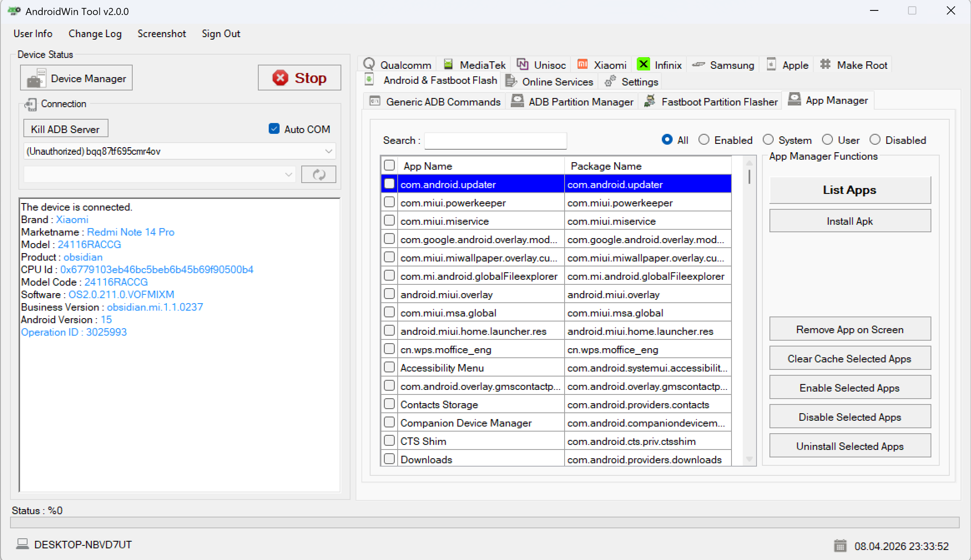Open Settings via the gear icon
The image size is (971, 560).
click(x=610, y=81)
